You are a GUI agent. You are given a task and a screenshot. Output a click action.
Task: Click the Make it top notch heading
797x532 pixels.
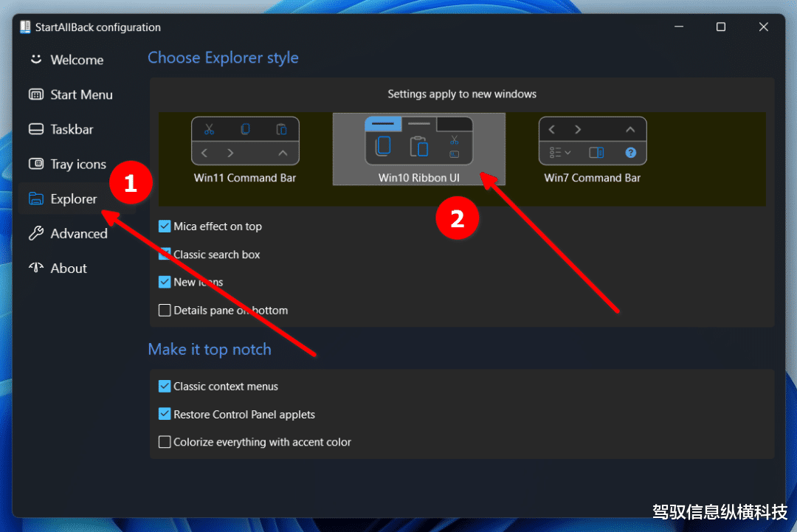[210, 350]
